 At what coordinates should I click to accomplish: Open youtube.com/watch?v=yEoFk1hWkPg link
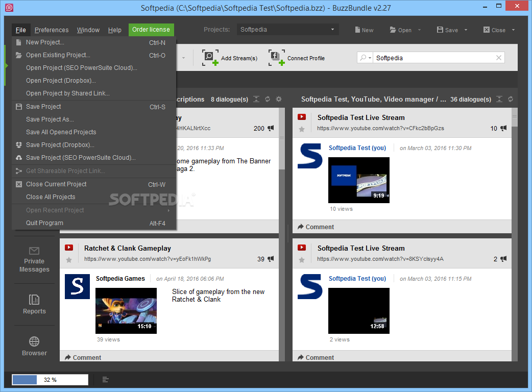point(148,259)
